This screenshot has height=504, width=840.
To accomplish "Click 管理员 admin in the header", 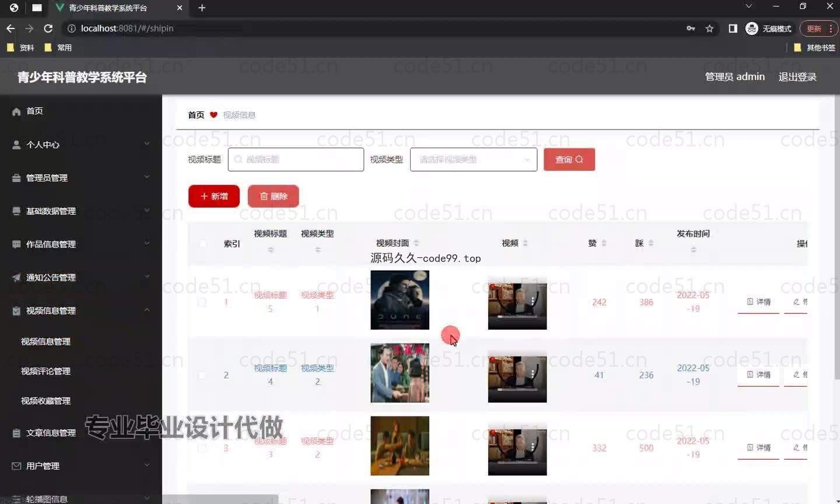I will coord(735,77).
